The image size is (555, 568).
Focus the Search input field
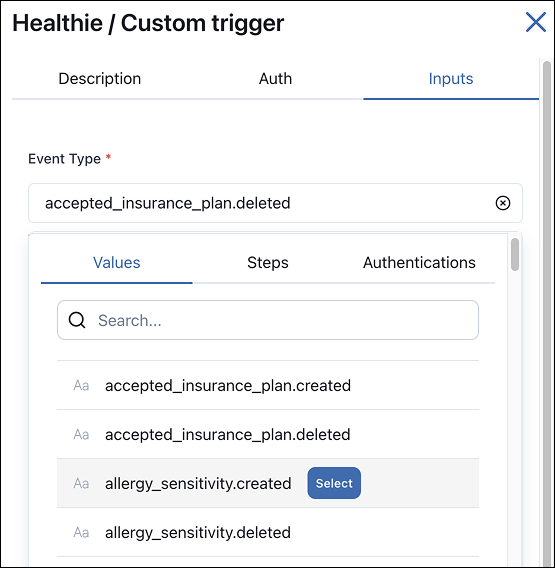point(268,320)
